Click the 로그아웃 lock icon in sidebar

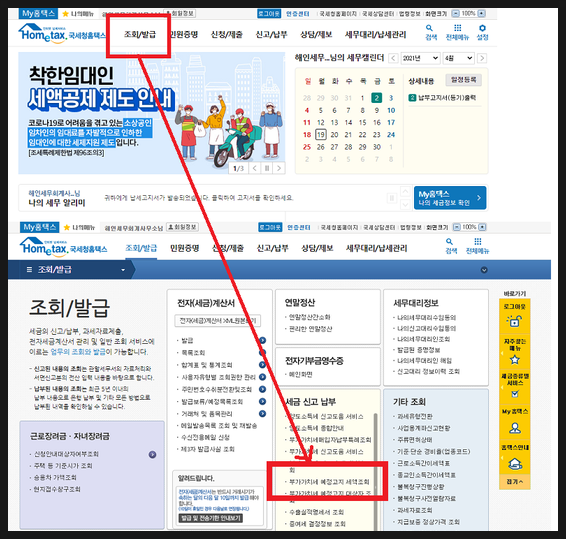(x=514, y=321)
